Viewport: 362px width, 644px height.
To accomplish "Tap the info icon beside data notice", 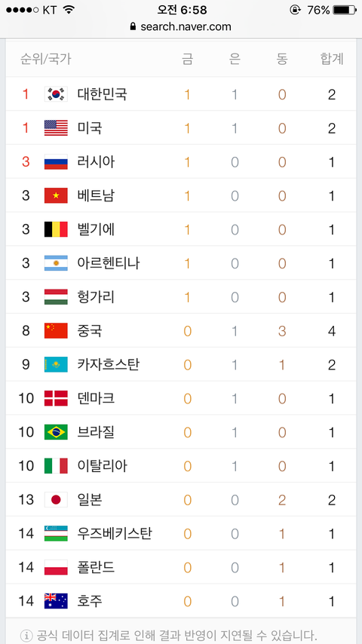I will (26, 636).
